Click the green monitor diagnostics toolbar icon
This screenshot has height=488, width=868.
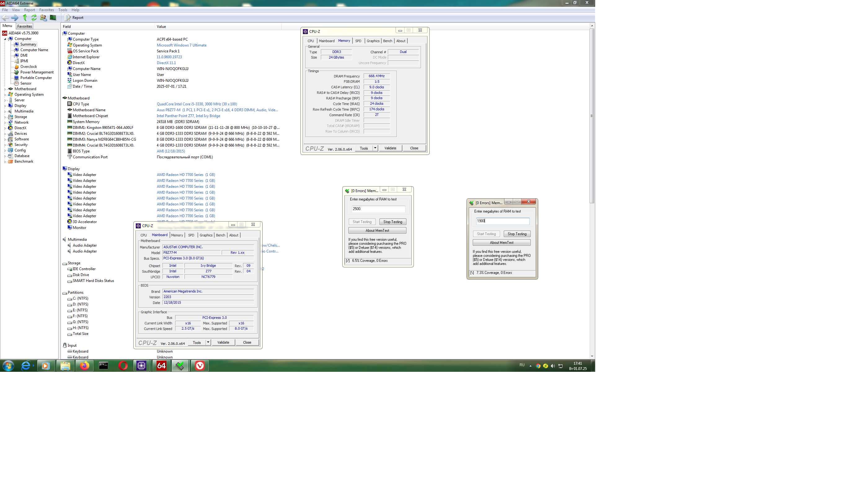(x=53, y=18)
